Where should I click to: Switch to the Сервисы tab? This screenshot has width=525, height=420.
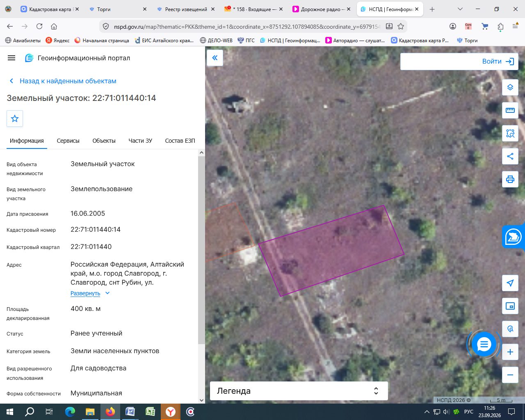coord(68,141)
